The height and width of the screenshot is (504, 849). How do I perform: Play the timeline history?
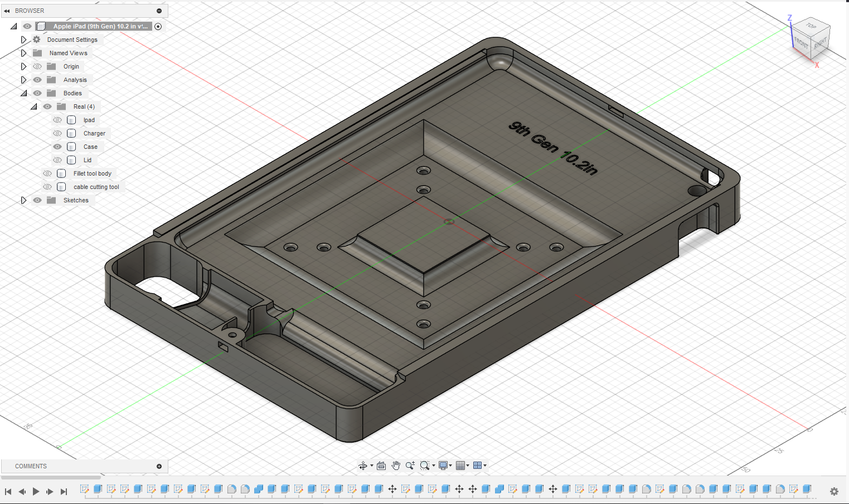click(x=36, y=491)
